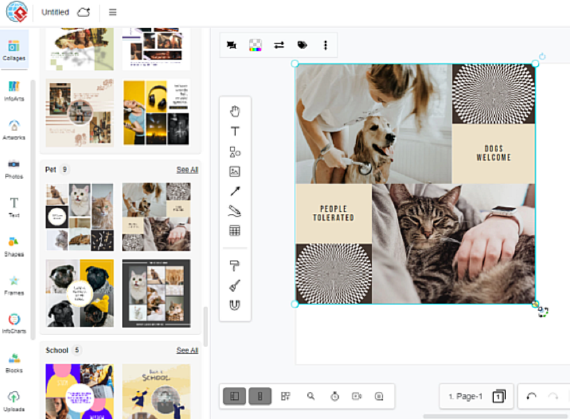Image resolution: width=570 pixels, height=419 pixels.
Task: Open the Uploads sidebar category
Action: pyautogui.click(x=14, y=401)
